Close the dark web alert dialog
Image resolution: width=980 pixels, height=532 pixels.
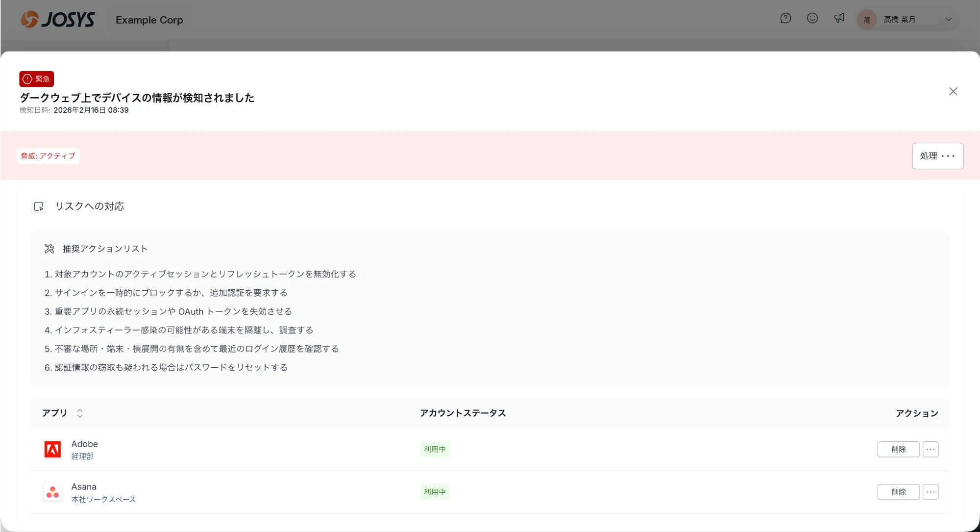953,91
